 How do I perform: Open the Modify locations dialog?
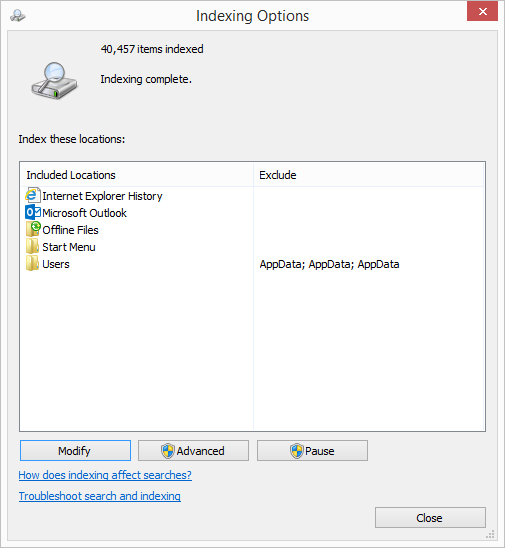[75, 450]
